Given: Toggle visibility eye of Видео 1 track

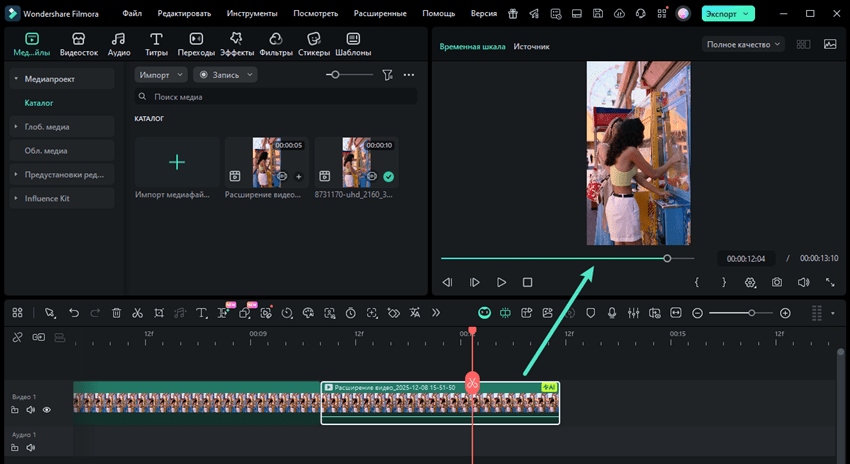Looking at the screenshot, I should point(47,410).
